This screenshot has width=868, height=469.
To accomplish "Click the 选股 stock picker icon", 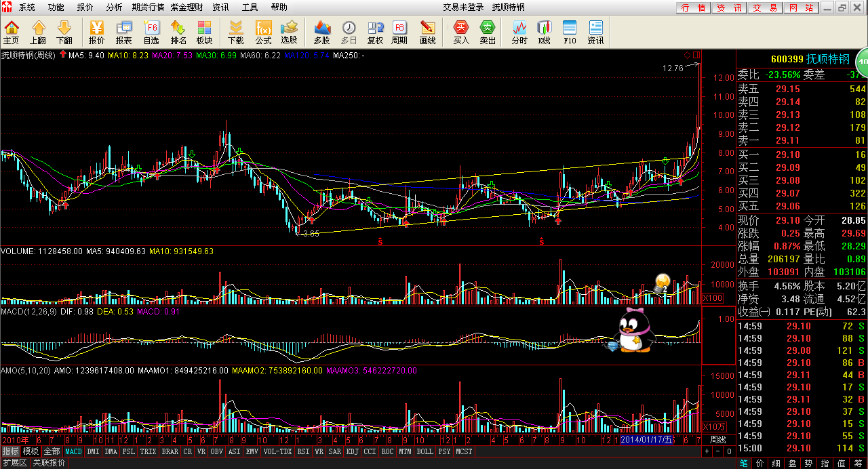I will (289, 32).
